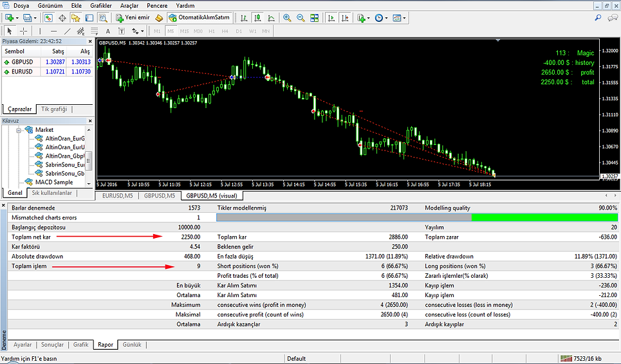Toggle the Terminal window icon
Viewport: 621px width, 364px height.
pyautogui.click(x=89, y=18)
